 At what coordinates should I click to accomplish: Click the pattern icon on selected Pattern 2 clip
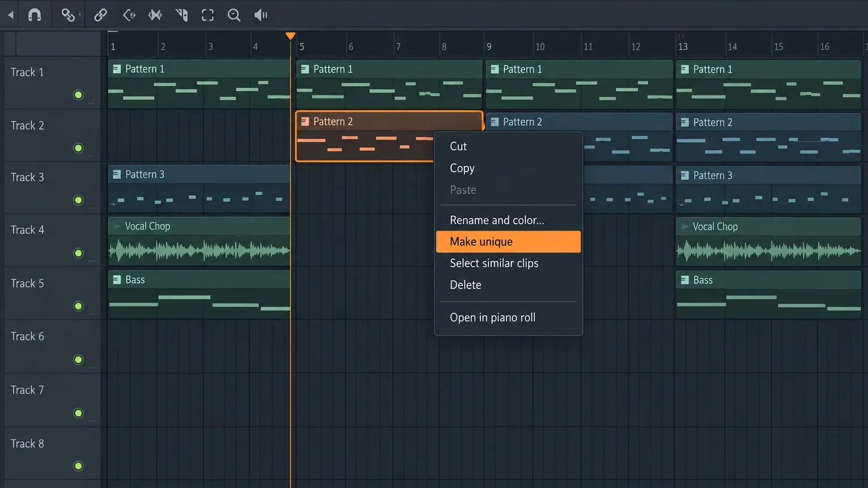coord(305,121)
